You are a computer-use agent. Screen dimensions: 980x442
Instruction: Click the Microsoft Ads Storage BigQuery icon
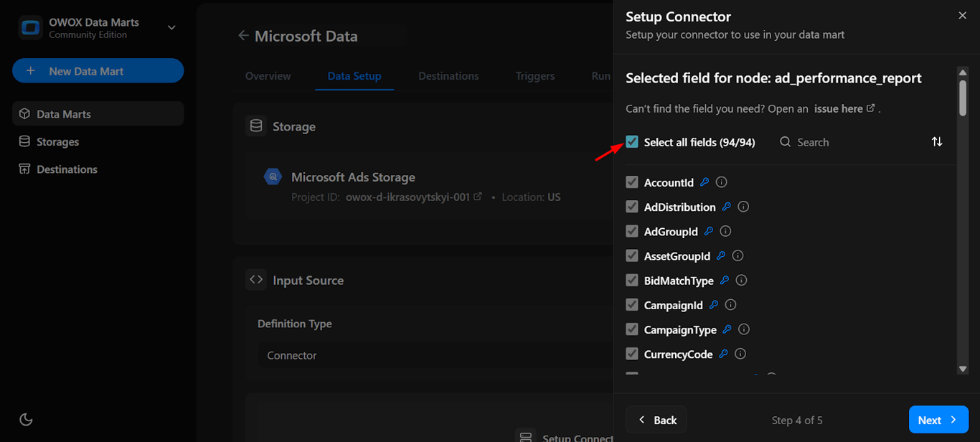pyautogui.click(x=273, y=177)
